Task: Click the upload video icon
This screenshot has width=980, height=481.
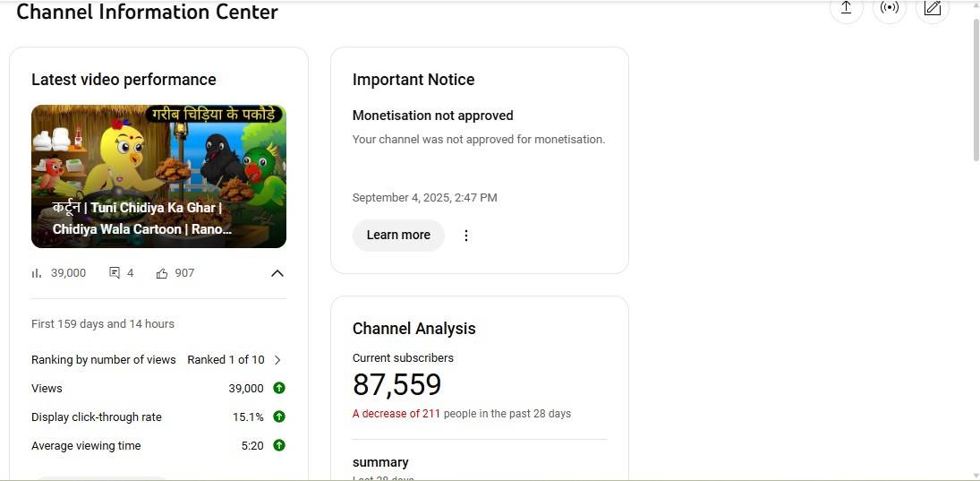Action: tap(846, 8)
